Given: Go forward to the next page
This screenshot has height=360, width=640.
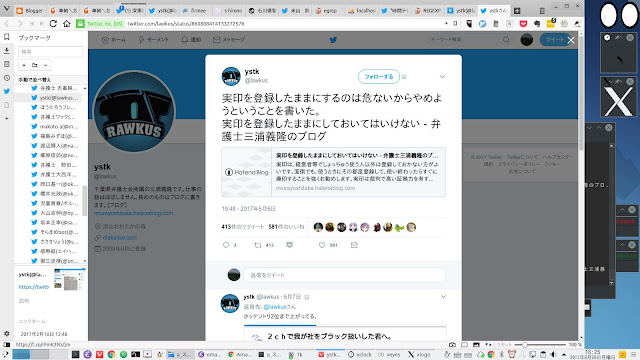Looking at the screenshot, I should coord(20,24).
